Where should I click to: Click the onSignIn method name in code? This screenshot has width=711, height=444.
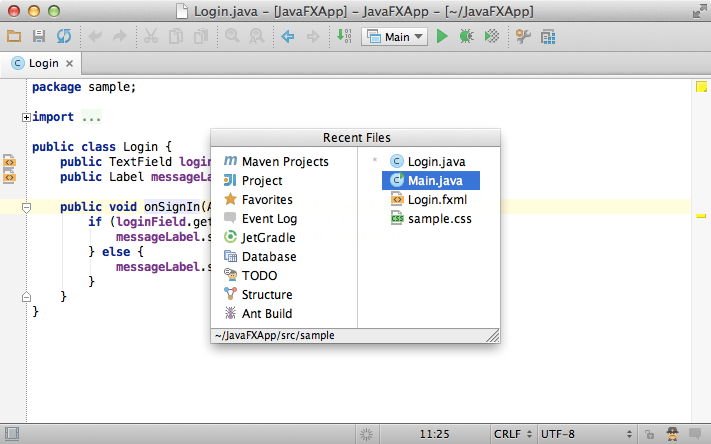(x=172, y=207)
